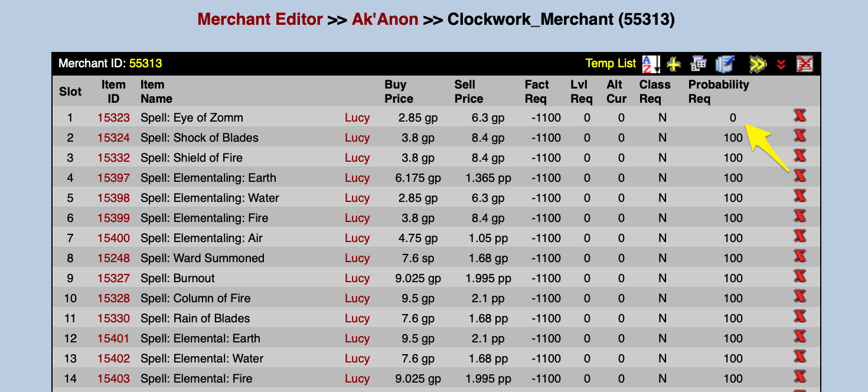Delete entire list with the red-X table icon
This screenshot has width=868, height=392.
pyautogui.click(x=805, y=64)
